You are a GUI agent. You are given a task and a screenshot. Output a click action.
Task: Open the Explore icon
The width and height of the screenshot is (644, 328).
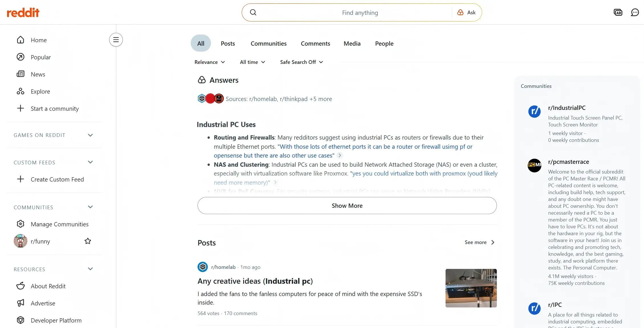point(21,91)
